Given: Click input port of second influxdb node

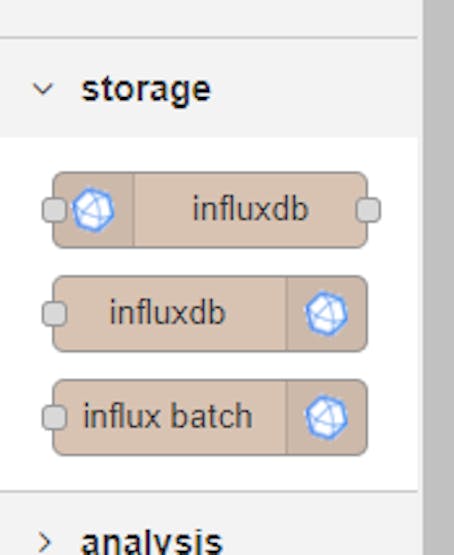Looking at the screenshot, I should coord(54,314).
